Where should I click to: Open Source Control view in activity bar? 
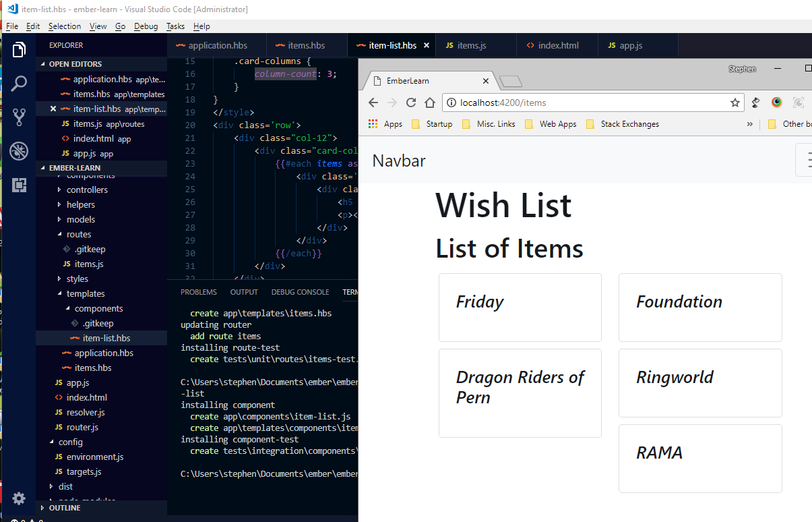coord(19,117)
